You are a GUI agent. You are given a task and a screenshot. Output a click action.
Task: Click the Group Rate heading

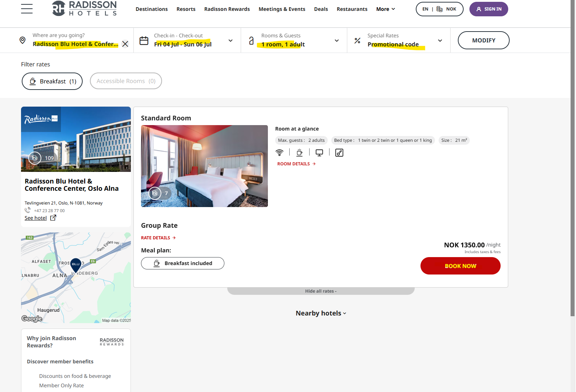pyautogui.click(x=159, y=226)
